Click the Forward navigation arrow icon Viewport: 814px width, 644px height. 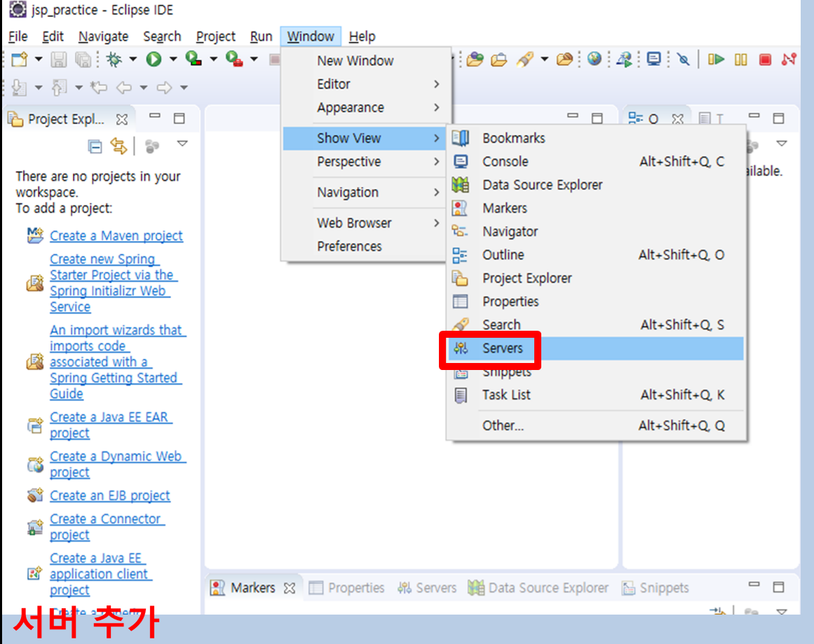tap(164, 87)
